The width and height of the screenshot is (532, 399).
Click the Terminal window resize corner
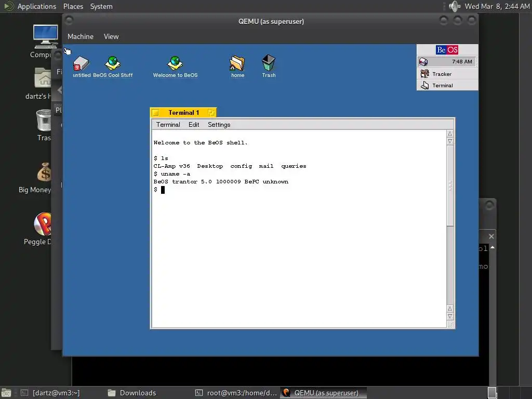[450, 325]
